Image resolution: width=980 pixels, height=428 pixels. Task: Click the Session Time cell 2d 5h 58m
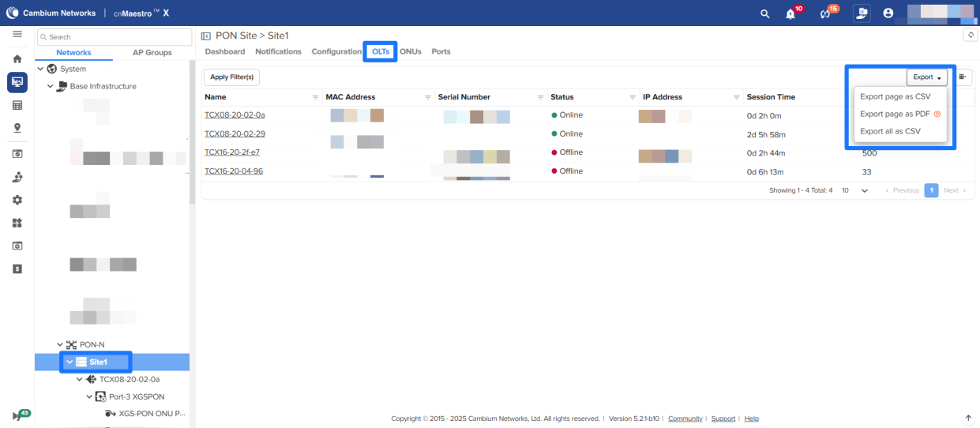(x=764, y=134)
